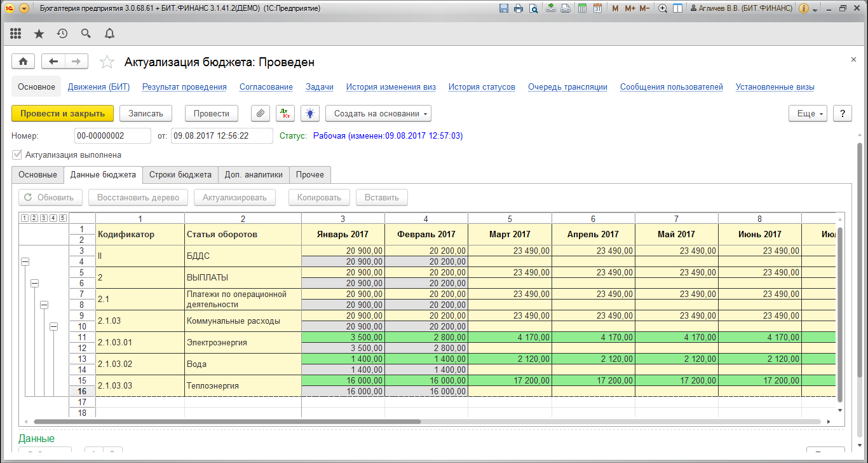Select Теплоэнергия cell
This screenshot has width=868, height=463.
pyautogui.click(x=243, y=386)
